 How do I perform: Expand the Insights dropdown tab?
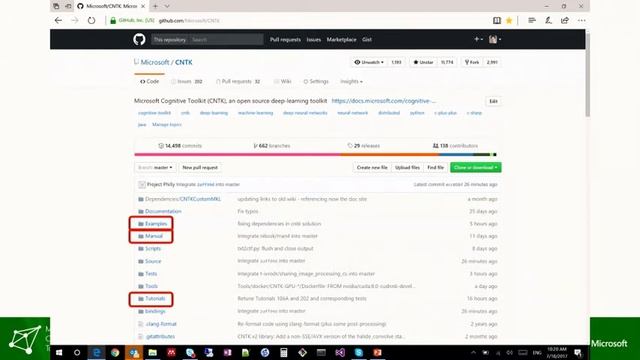click(x=351, y=82)
